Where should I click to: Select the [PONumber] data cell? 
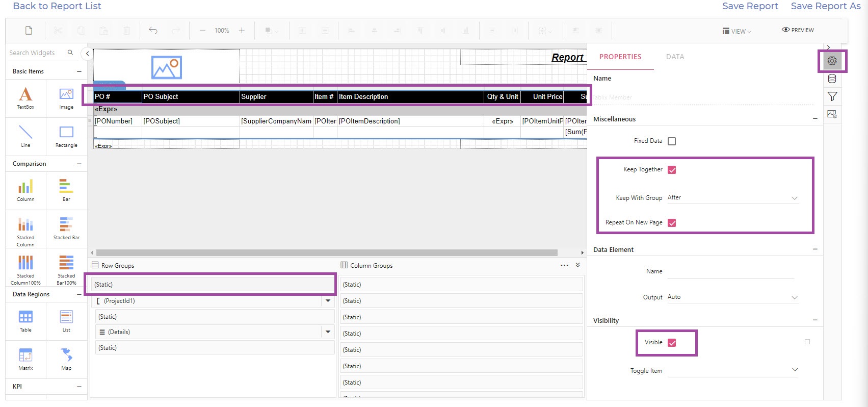pos(118,121)
